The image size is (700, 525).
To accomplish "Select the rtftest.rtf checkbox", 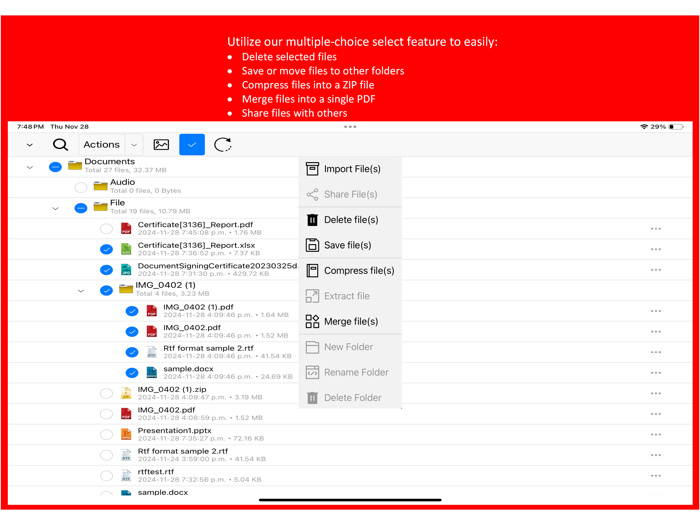I will pyautogui.click(x=106, y=476).
